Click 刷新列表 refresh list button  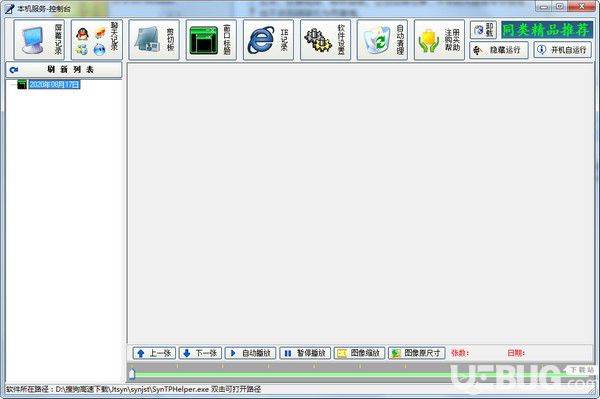point(64,70)
